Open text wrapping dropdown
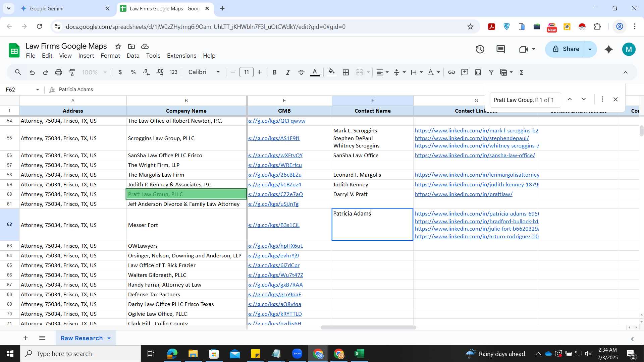644x362 pixels. [417, 72]
